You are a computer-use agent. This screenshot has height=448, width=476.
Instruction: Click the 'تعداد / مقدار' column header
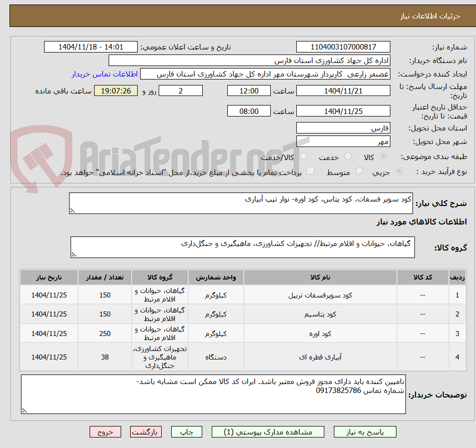click(105, 277)
